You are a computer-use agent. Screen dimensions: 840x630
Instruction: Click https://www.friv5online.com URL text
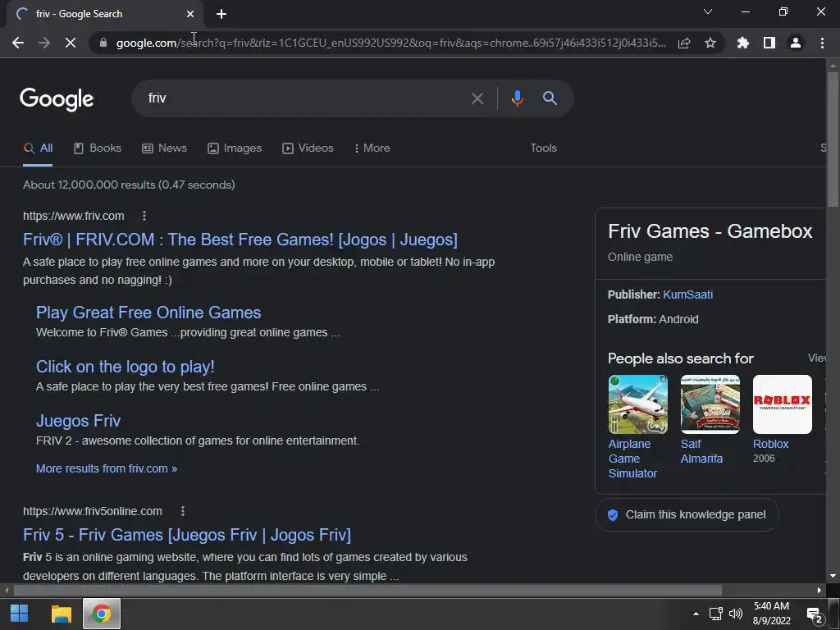(x=93, y=511)
